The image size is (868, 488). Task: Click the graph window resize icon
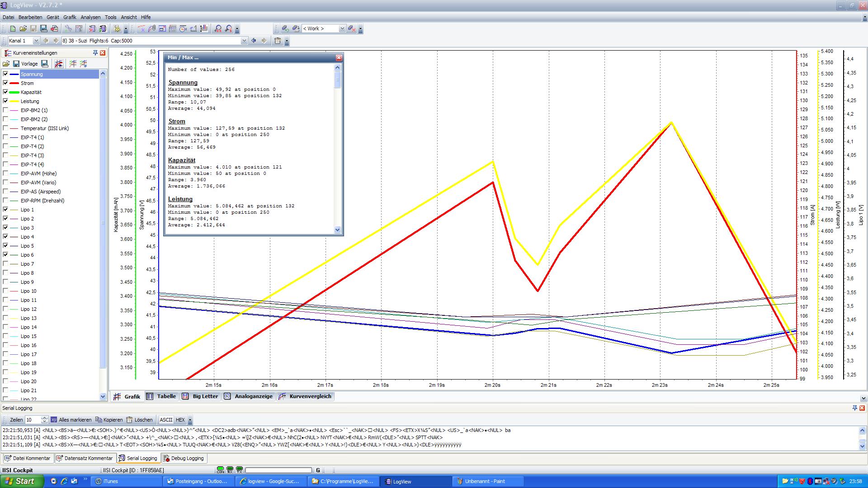point(162,29)
